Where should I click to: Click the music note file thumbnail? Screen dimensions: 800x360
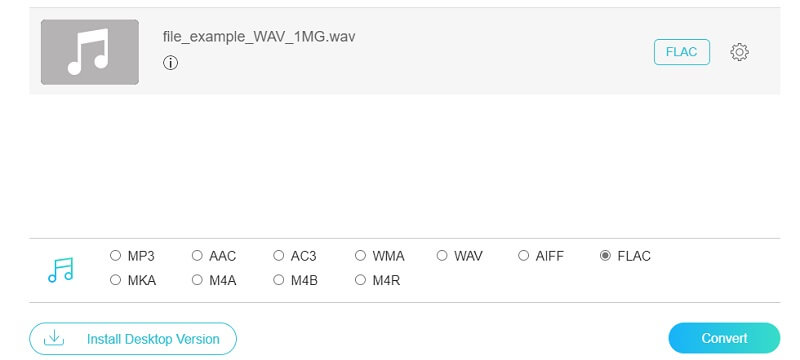coord(90,52)
